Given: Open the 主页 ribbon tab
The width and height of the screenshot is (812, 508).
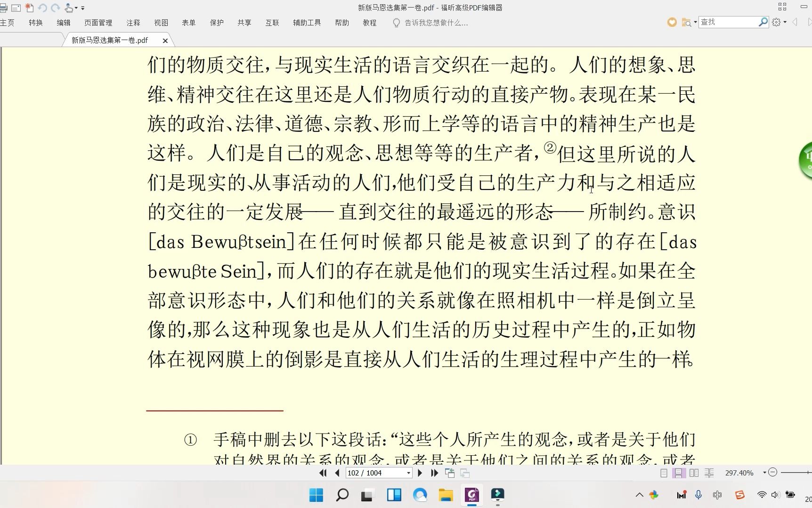Looking at the screenshot, I should (7, 23).
